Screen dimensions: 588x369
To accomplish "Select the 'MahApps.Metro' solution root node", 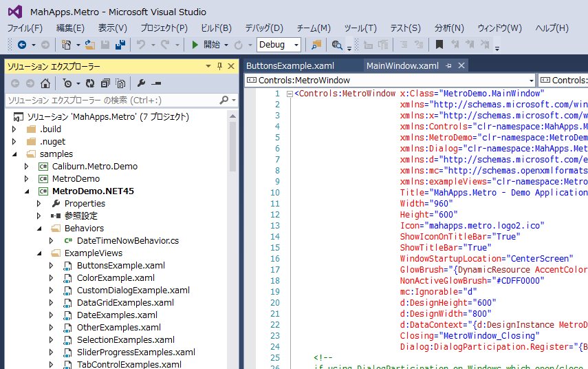I will tap(108, 117).
